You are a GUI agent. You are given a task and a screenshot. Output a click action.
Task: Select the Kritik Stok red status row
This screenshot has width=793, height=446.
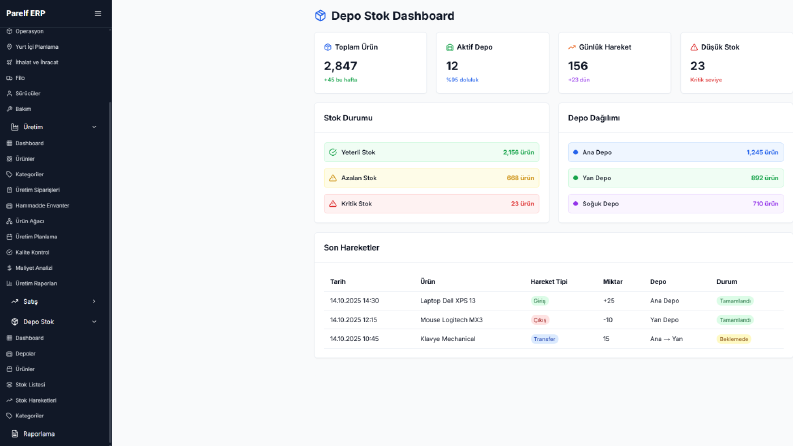tap(431, 204)
